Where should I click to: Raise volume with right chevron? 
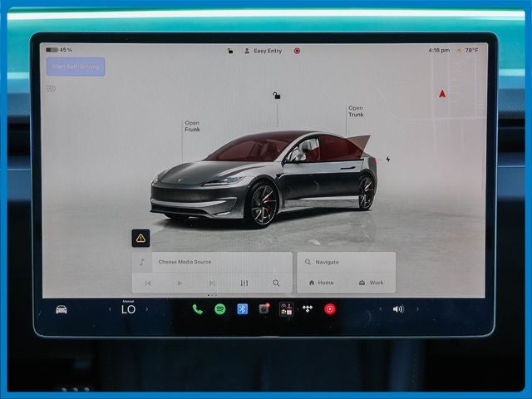coord(417,309)
